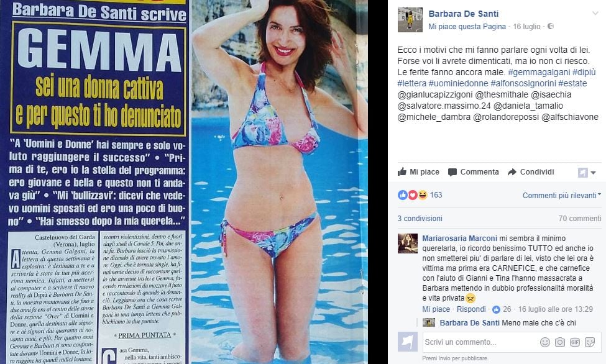
Task: Click Barbara De Santi page profile thumbnail
Action: tap(410, 19)
